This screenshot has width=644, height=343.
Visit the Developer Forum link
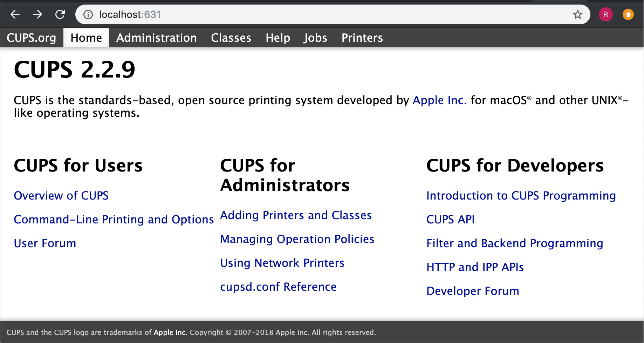pyautogui.click(x=473, y=291)
